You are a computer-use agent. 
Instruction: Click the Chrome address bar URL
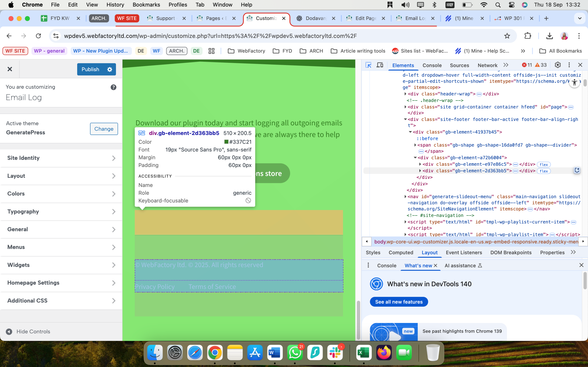(x=210, y=36)
